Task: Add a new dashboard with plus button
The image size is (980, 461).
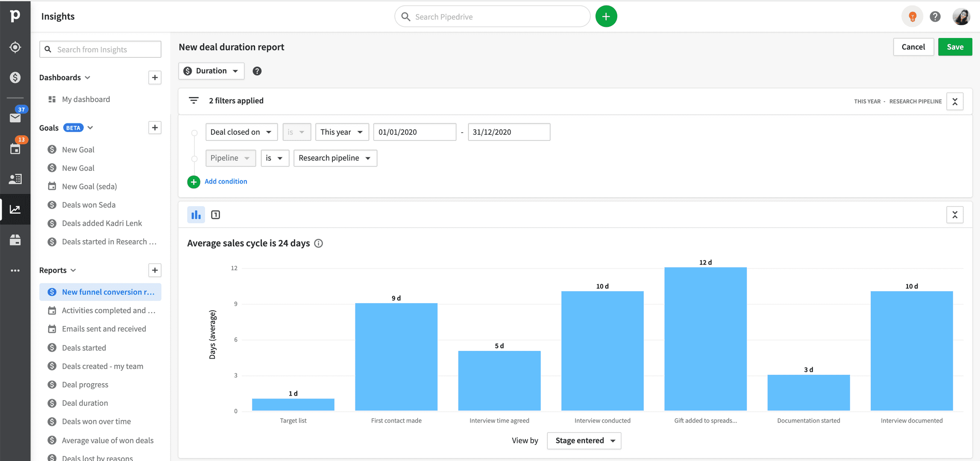Action: point(155,78)
